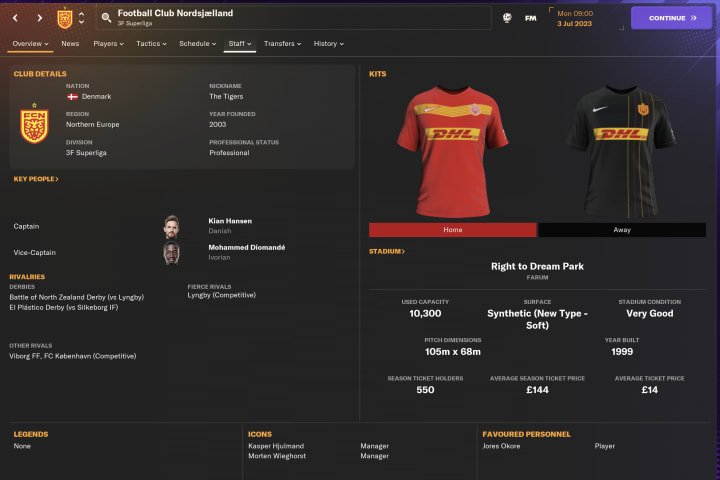The height and width of the screenshot is (480, 720).
Task: Open the News tab
Action: pos(70,44)
